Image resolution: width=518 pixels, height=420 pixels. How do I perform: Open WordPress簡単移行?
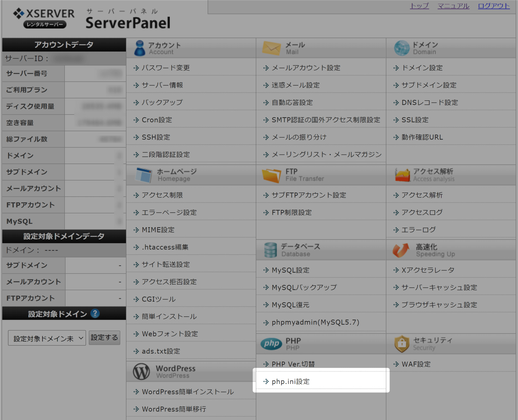(174, 409)
